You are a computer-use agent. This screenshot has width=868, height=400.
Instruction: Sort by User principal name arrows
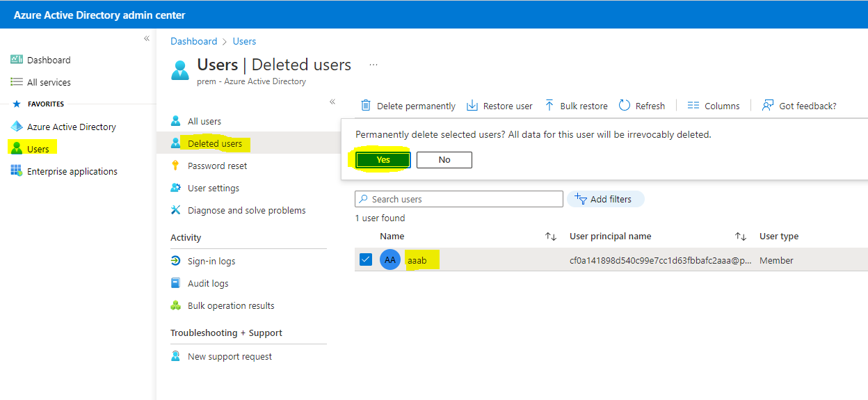[741, 237]
